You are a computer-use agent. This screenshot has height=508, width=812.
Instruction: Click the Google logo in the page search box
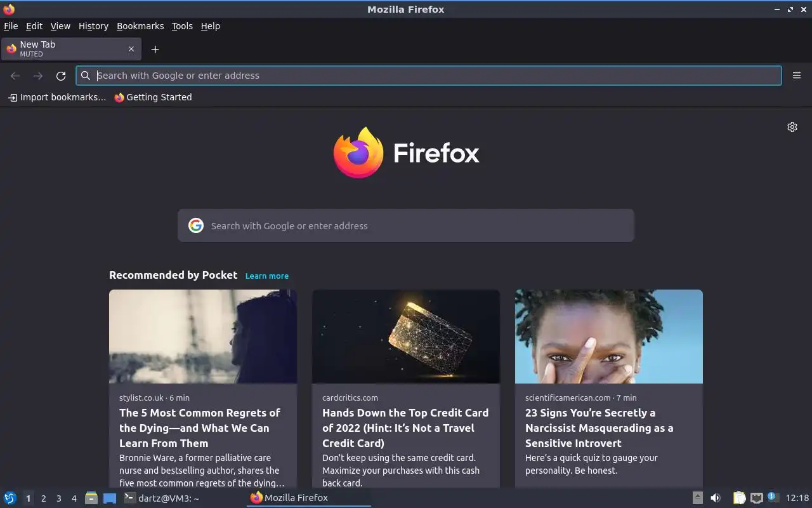click(x=196, y=225)
